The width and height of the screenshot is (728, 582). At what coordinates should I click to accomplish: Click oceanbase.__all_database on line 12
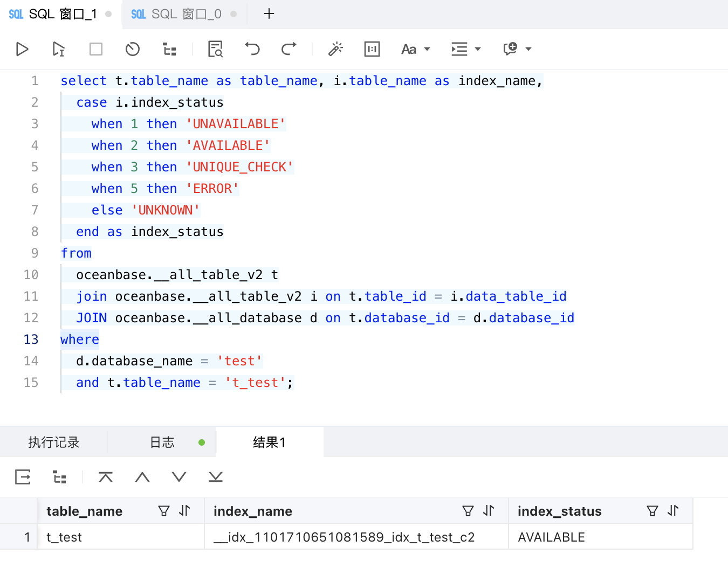(x=208, y=318)
